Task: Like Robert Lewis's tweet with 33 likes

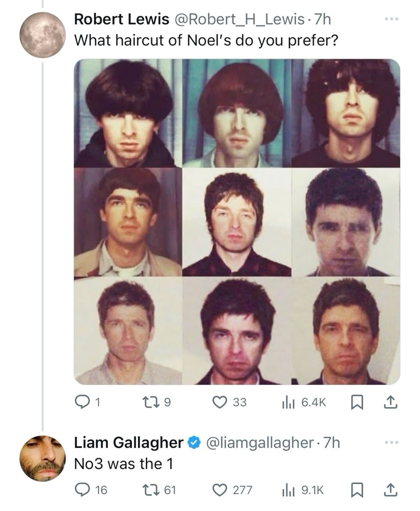Action: tap(230, 402)
